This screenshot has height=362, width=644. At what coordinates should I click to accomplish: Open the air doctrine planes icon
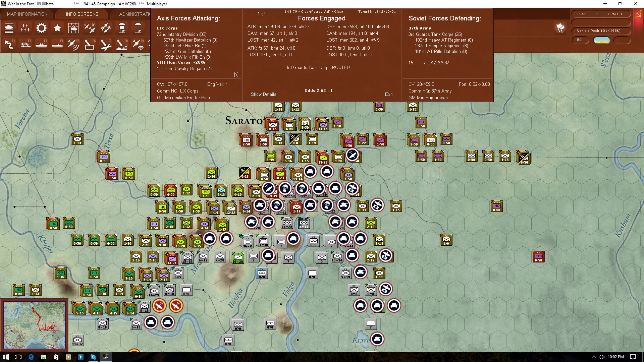pyautogui.click(x=90, y=28)
